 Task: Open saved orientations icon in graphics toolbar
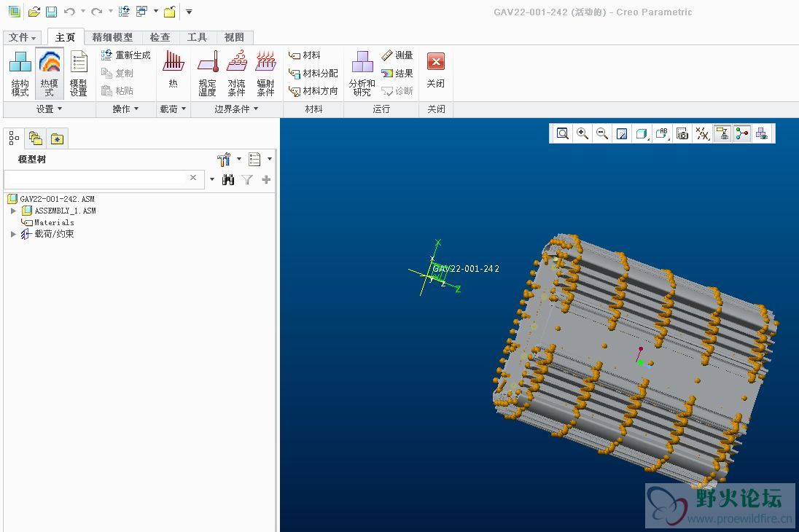tap(662, 133)
